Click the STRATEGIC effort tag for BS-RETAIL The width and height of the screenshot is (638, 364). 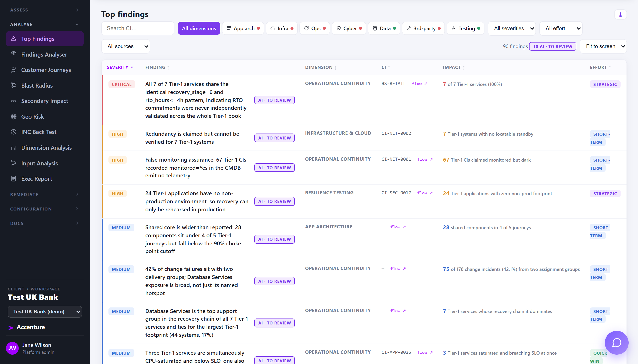pos(605,84)
